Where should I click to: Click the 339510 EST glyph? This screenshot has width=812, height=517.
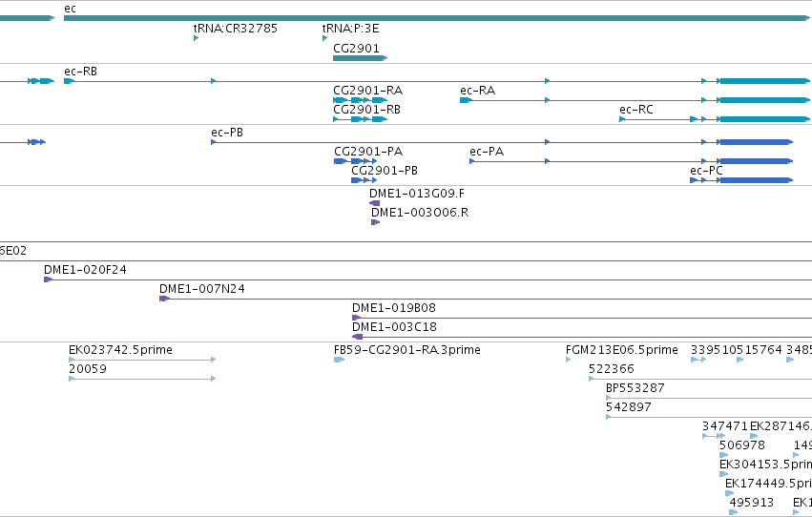coord(698,360)
